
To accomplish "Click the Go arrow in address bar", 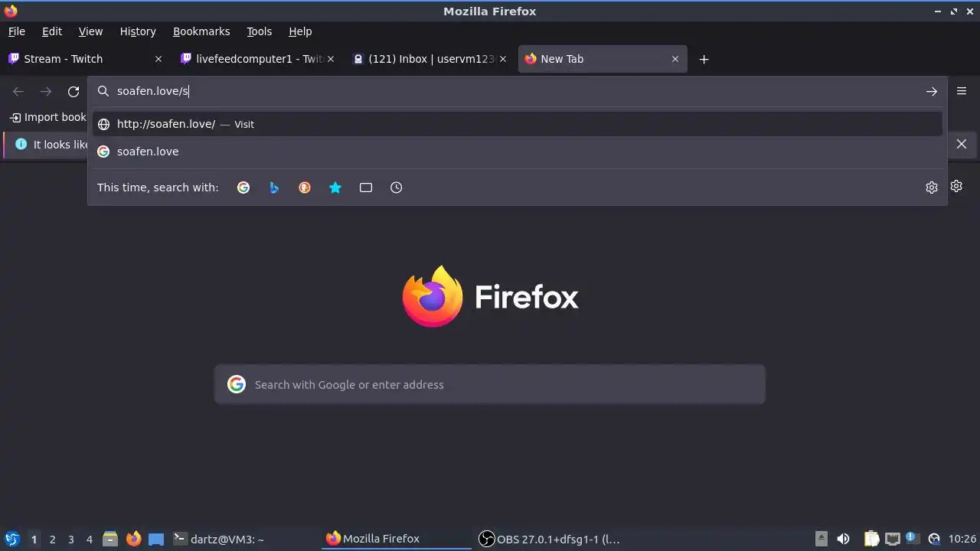I will (932, 91).
